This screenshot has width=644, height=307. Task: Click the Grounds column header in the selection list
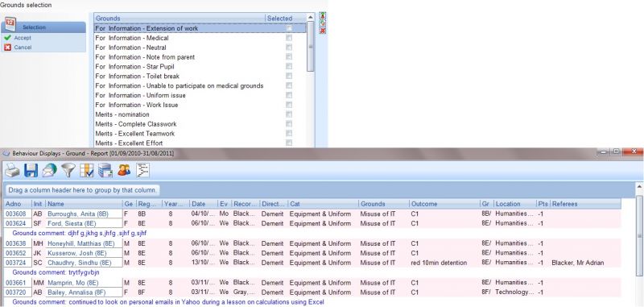(x=180, y=19)
